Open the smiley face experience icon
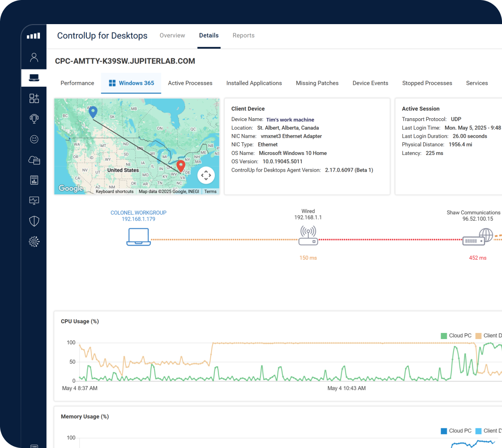This screenshot has width=502, height=448. pos(34,139)
